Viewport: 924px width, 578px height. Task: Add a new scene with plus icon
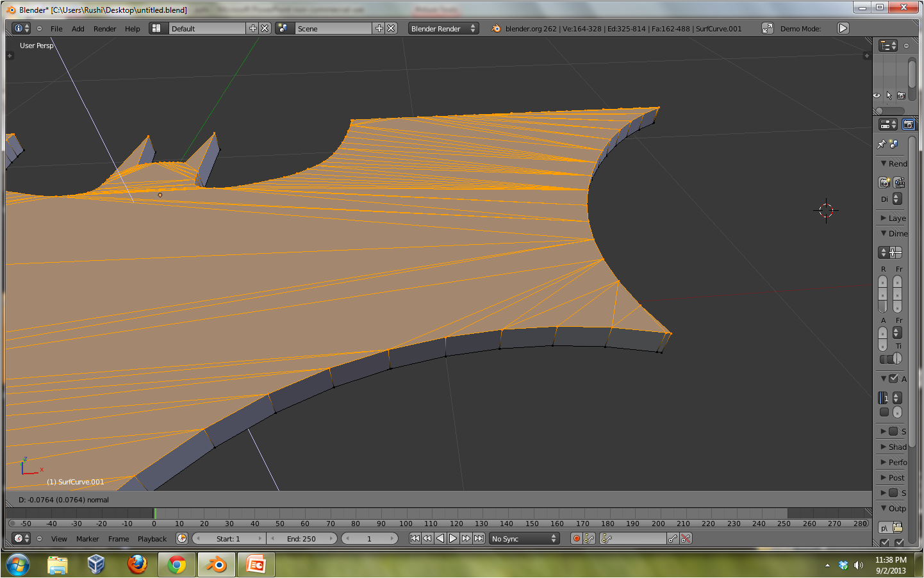pyautogui.click(x=379, y=28)
